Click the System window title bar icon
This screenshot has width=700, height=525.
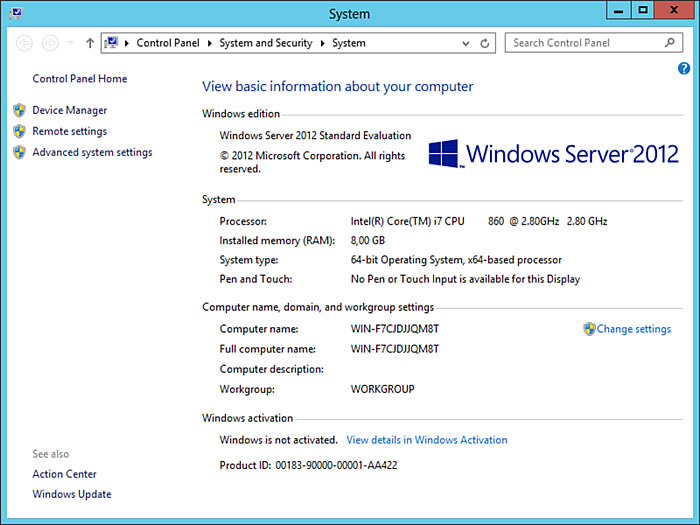(16, 13)
